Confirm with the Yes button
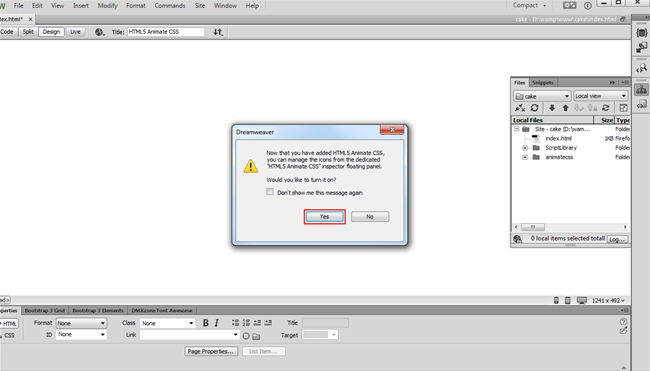This screenshot has width=650, height=371. point(325,216)
